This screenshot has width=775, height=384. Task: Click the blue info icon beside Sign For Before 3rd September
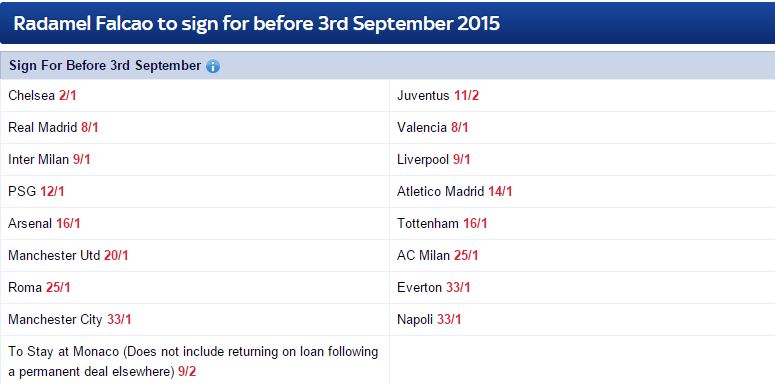coord(213,66)
